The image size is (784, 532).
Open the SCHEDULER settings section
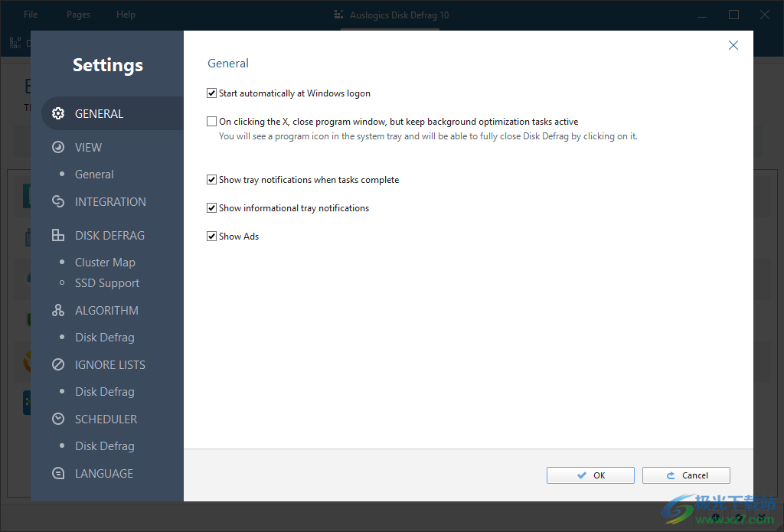point(106,419)
